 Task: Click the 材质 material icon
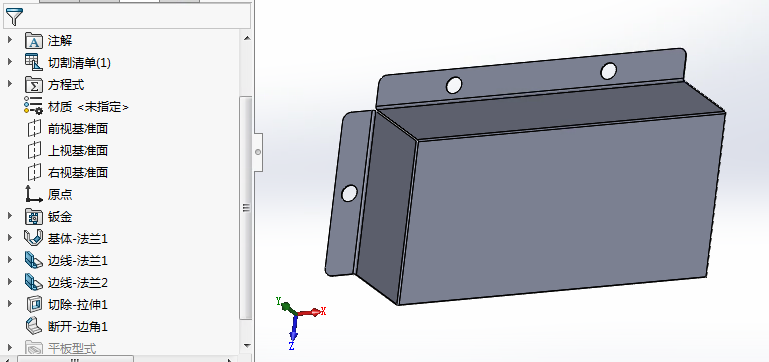click(33, 106)
